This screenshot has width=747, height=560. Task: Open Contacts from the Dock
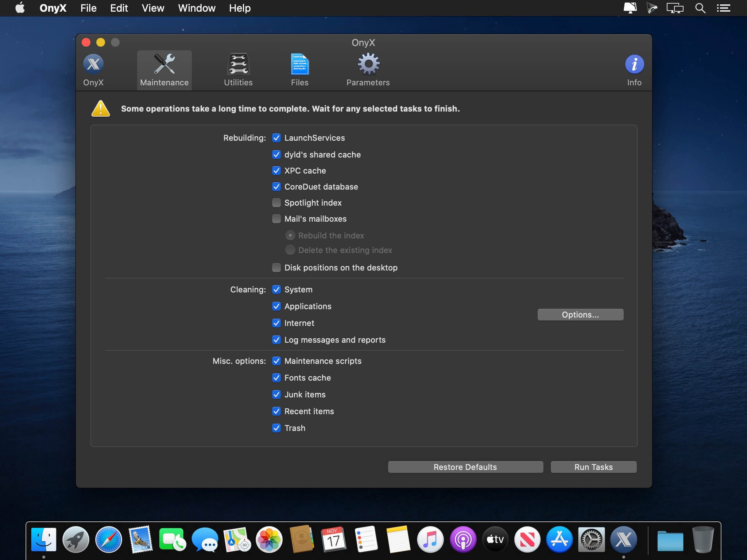coord(301,539)
